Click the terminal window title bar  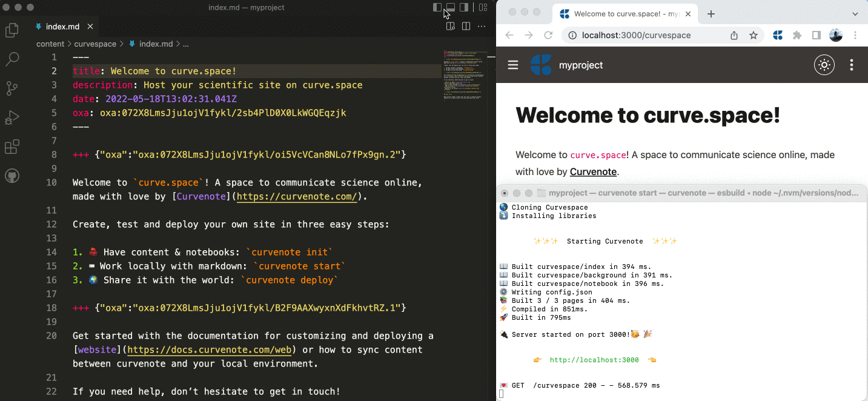pos(681,193)
